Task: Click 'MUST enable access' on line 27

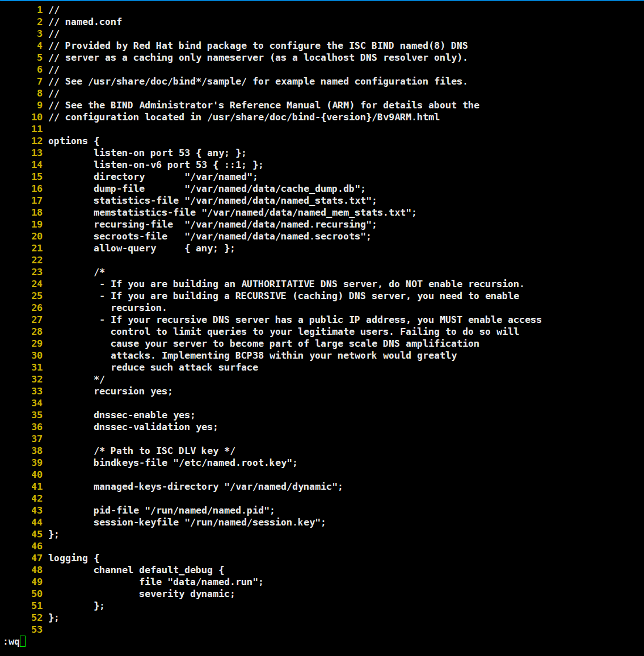Action: click(491, 319)
